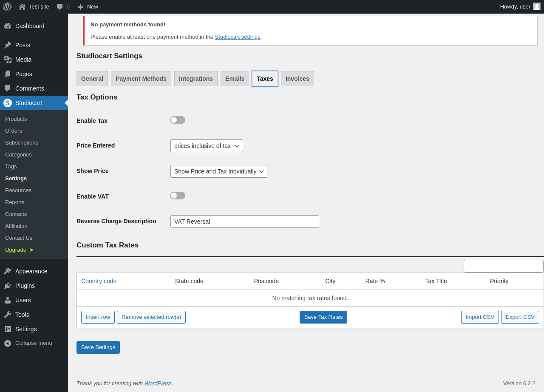544x392 pixels.
Task: Open Tags in Studiocart submenu
Action: tap(11, 167)
